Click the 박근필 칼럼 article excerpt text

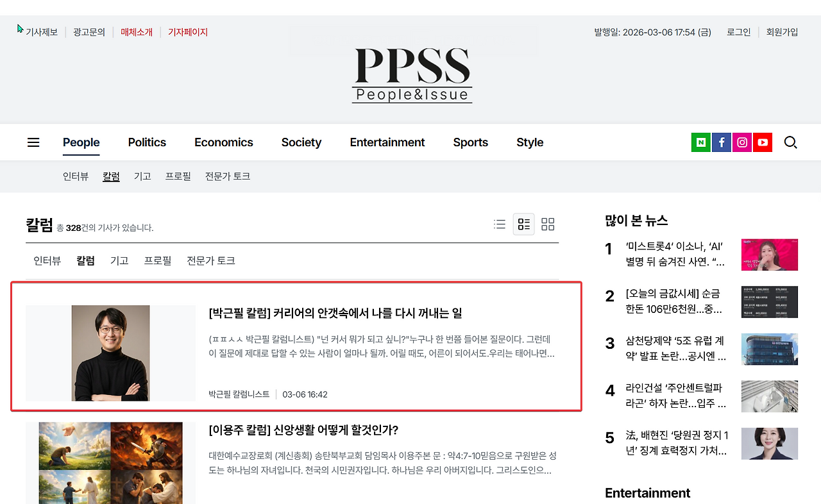pos(382,346)
